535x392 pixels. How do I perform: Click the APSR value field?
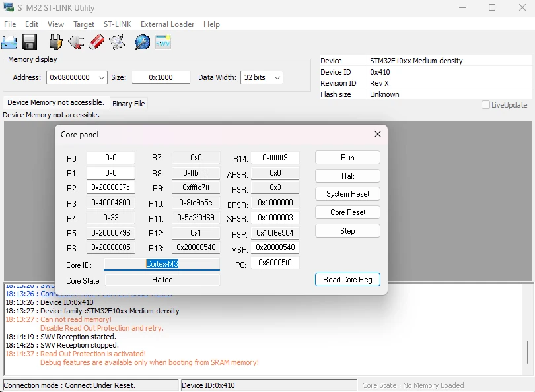275,173
